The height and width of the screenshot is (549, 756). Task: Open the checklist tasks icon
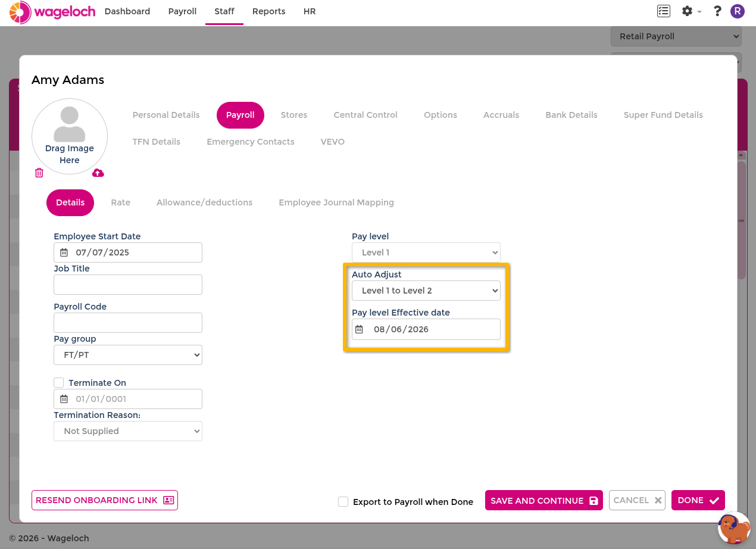coord(664,11)
